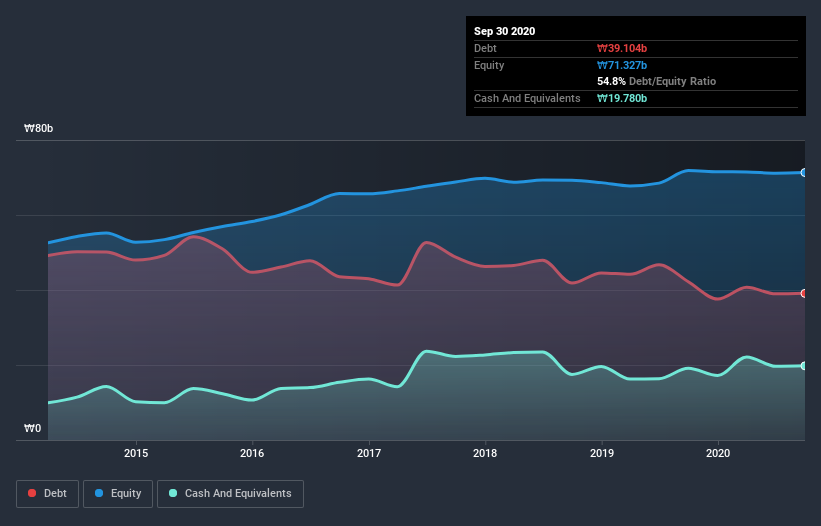This screenshot has width=821, height=526.
Task: Click the 2020 x-axis label
Action: click(x=718, y=453)
